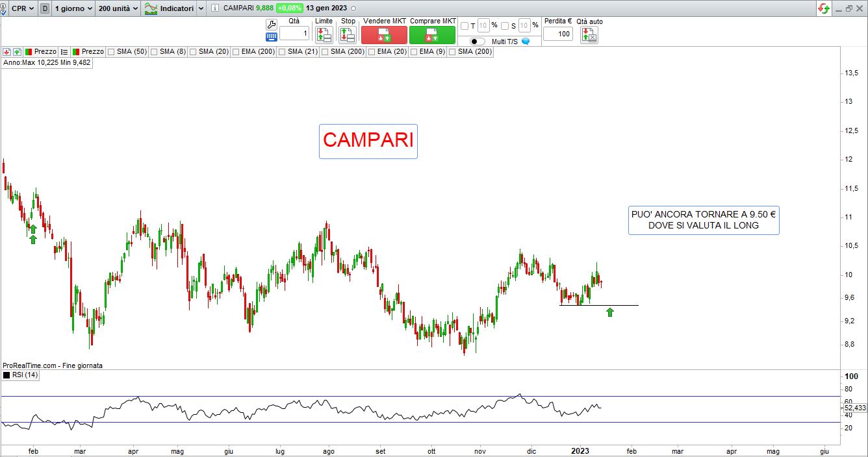
Task: Select the red CAMPARI title text box
Action: pos(368,141)
